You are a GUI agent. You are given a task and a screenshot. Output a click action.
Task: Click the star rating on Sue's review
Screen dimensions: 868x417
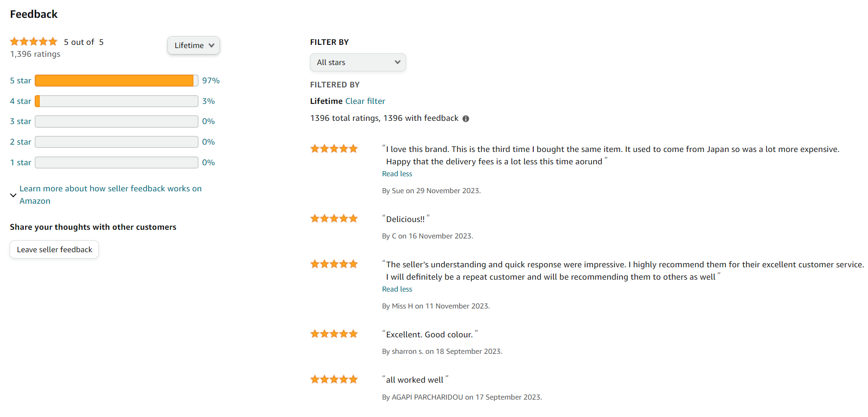[x=334, y=149]
